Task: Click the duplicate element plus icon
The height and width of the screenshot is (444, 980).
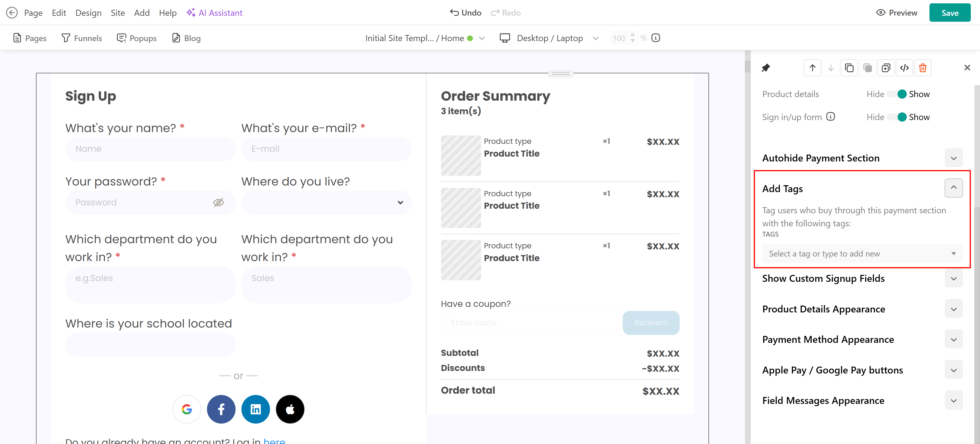Action: (x=886, y=68)
